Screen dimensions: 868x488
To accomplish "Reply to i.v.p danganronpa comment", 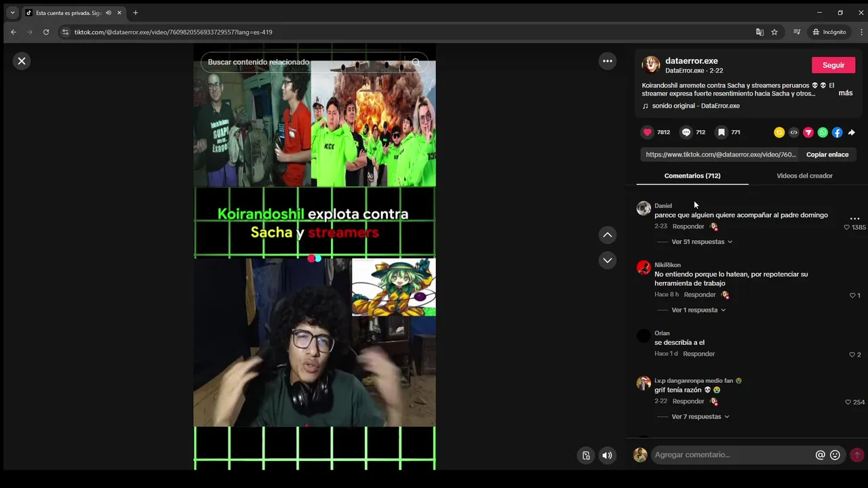I will coord(688,401).
